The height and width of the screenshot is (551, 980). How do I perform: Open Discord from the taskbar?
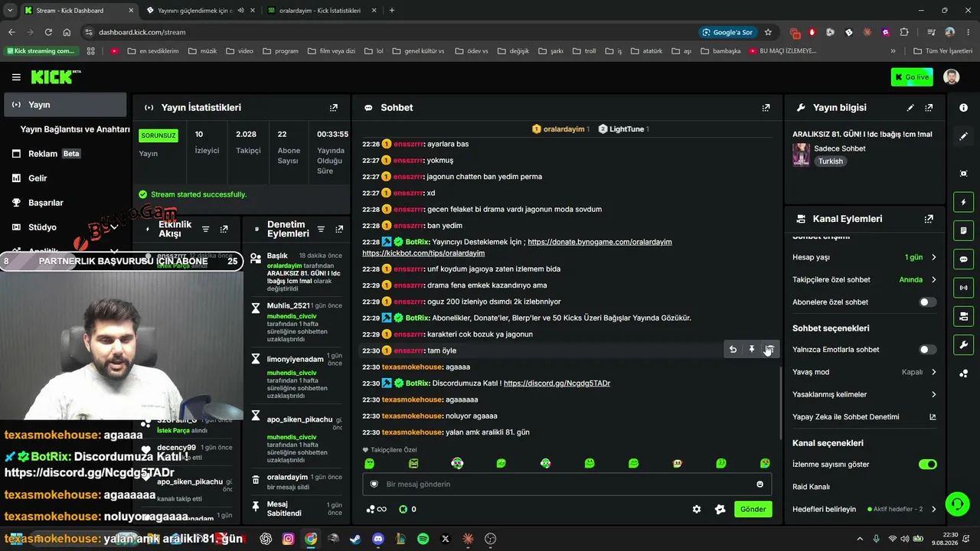[377, 539]
